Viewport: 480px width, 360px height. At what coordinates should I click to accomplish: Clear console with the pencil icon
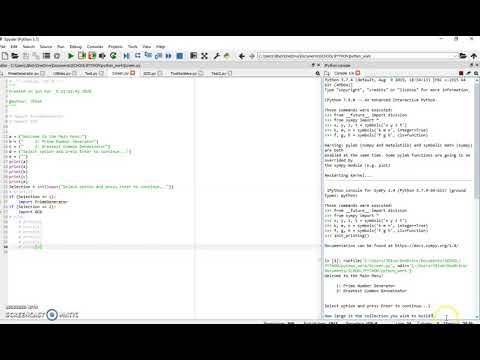coord(468,73)
